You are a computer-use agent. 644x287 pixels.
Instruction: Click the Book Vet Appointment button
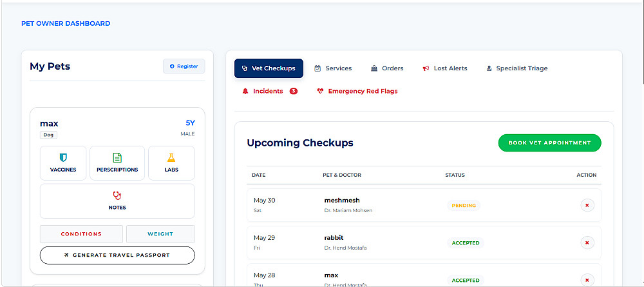(x=549, y=143)
